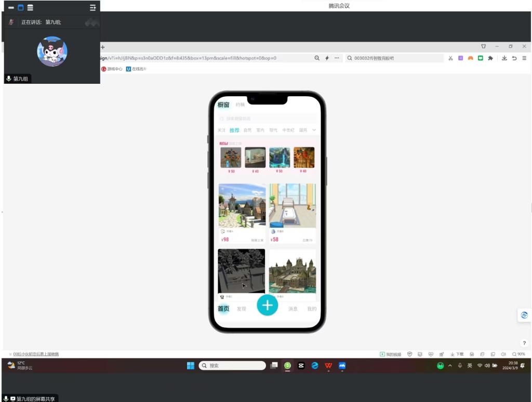
Task: Switch the input language indicator 英
Action: point(470,366)
